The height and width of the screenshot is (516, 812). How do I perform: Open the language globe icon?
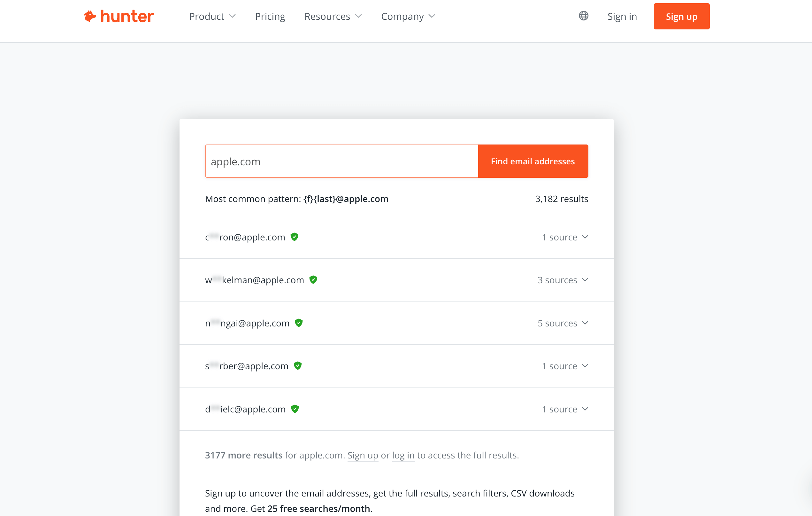(583, 16)
